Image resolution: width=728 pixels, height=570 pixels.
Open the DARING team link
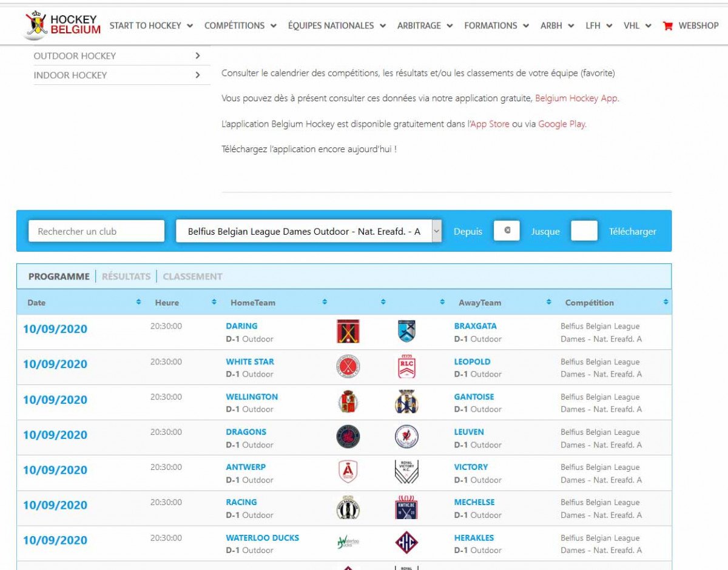click(241, 326)
